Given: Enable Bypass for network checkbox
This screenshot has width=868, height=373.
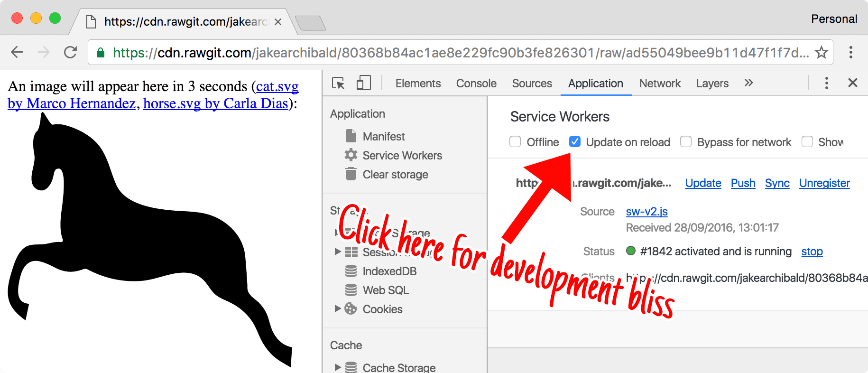Looking at the screenshot, I should pos(686,142).
